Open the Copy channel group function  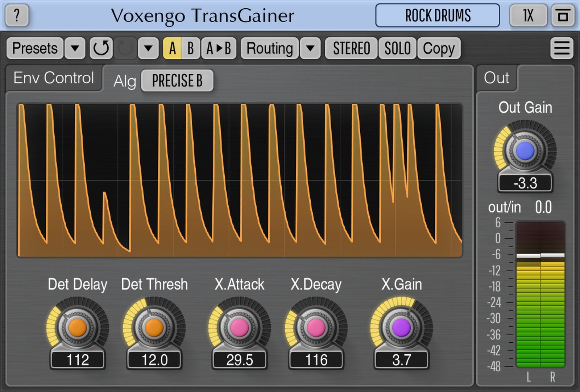439,48
